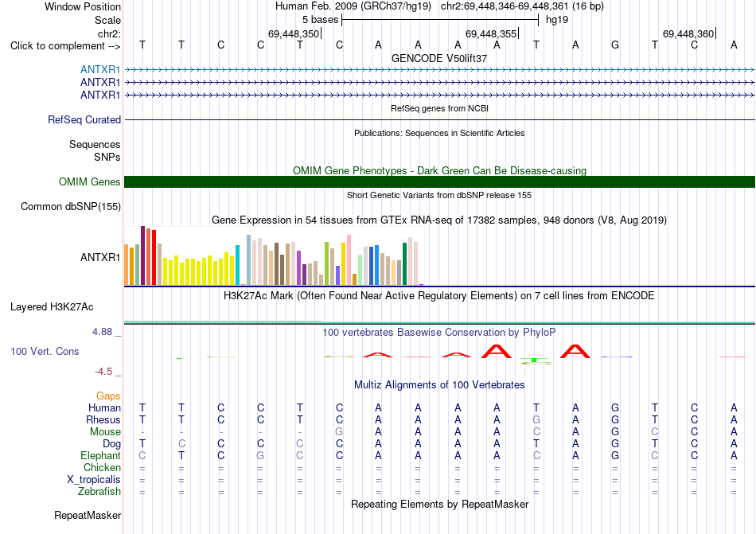Select the Dog alignment row label
This screenshot has width=756, height=534.
[x=112, y=444]
